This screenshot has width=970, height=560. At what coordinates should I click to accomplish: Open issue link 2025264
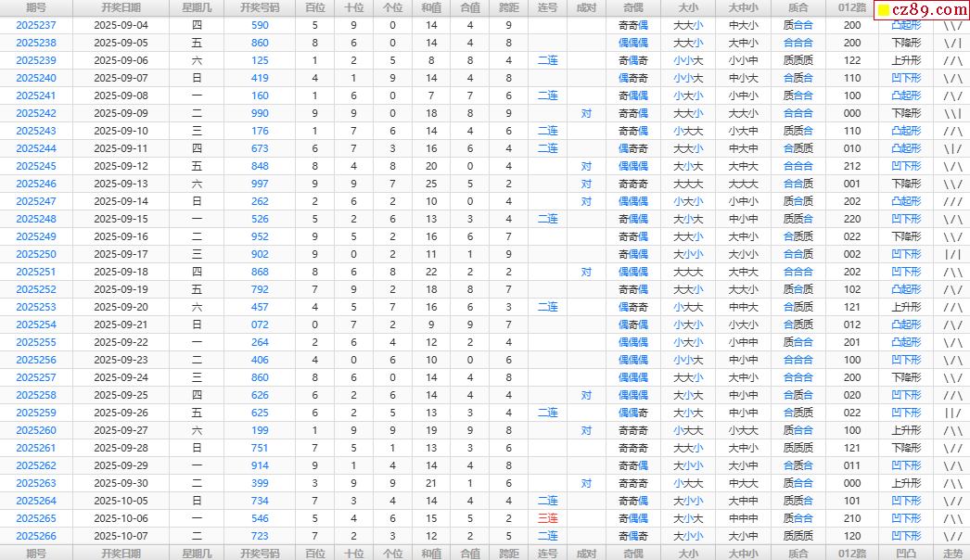(x=36, y=501)
